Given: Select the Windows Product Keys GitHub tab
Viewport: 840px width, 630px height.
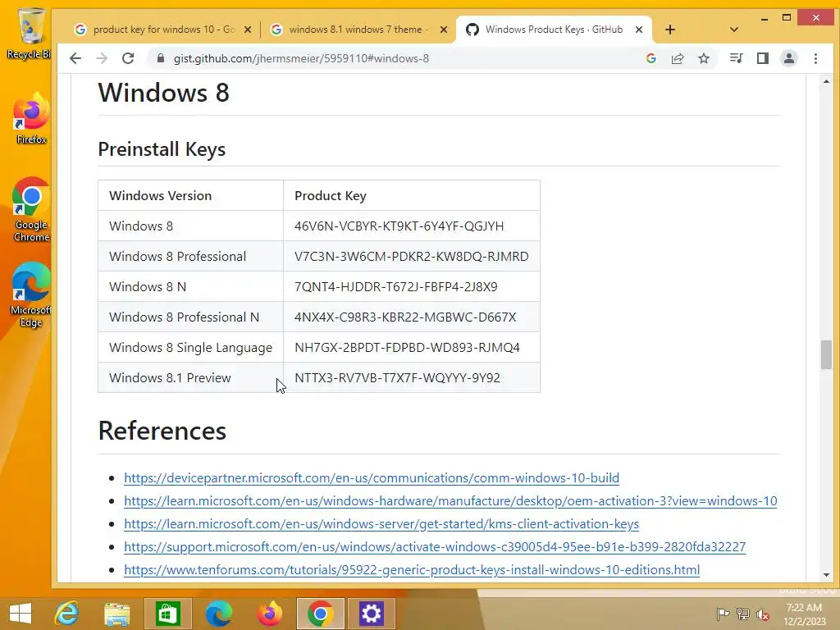Looking at the screenshot, I should (x=554, y=30).
